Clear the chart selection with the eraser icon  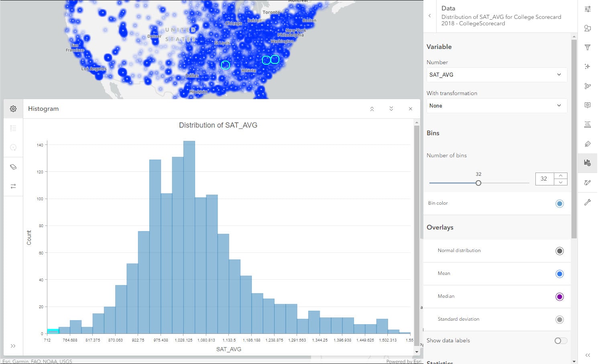(x=13, y=167)
